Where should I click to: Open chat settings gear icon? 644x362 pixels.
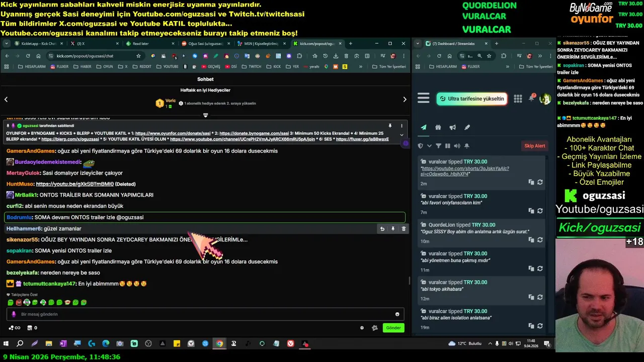(x=362, y=328)
